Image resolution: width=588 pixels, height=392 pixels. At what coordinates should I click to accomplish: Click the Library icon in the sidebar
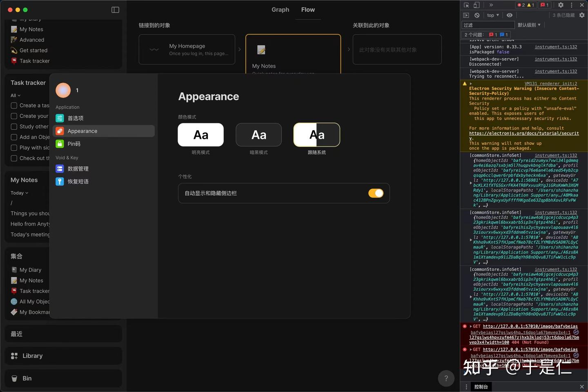pyautogui.click(x=14, y=356)
